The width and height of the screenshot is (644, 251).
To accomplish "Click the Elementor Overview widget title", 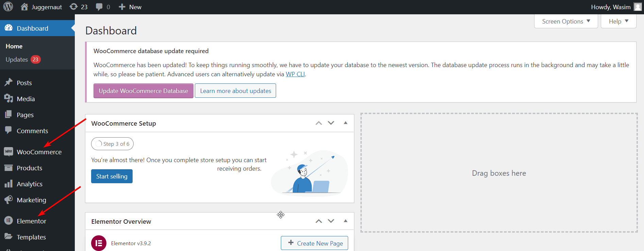I will 121,221.
